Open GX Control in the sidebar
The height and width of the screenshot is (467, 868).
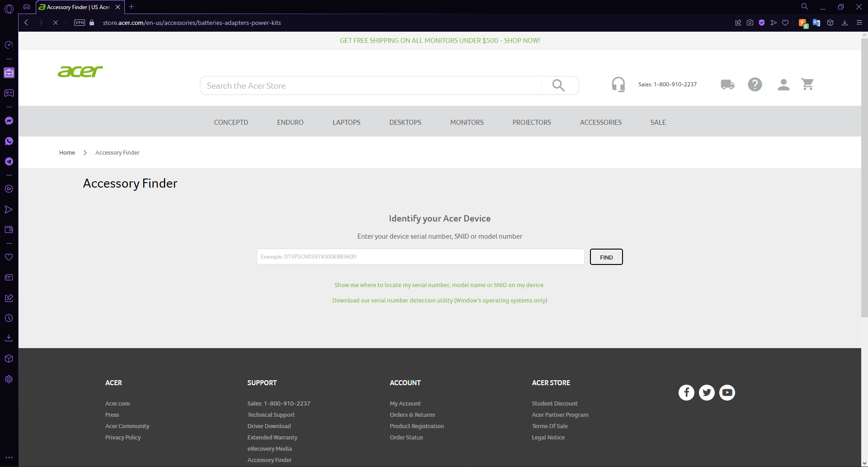click(9, 45)
